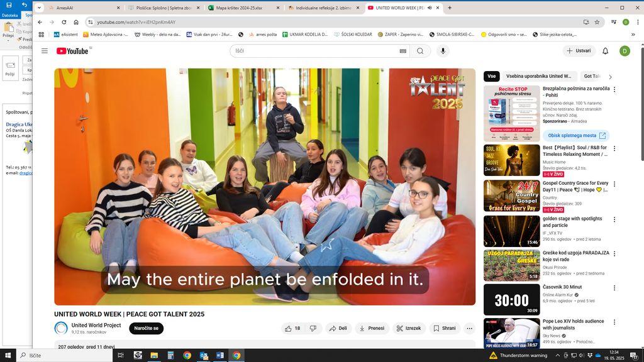Like the video with thumbs up

click(x=292, y=328)
